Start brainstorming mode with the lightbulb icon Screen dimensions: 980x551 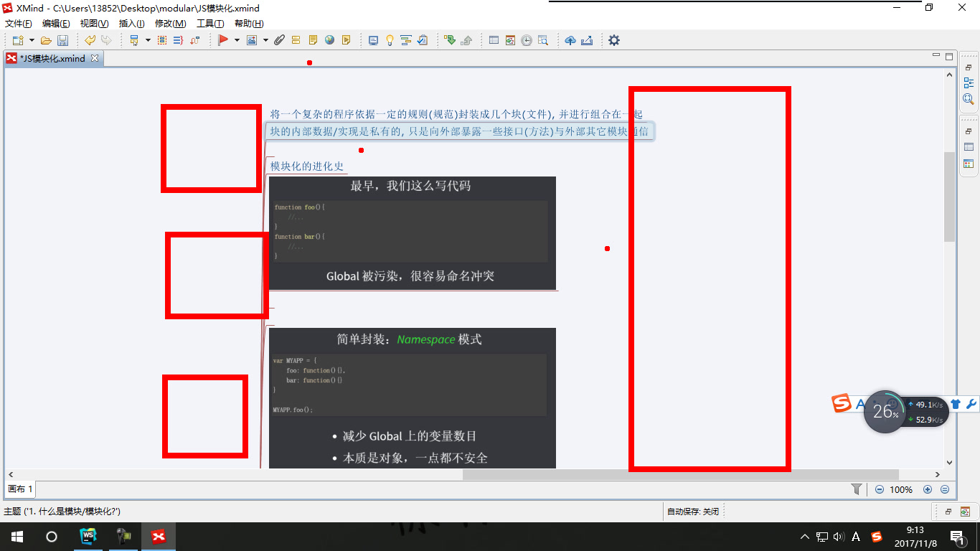(x=390, y=40)
